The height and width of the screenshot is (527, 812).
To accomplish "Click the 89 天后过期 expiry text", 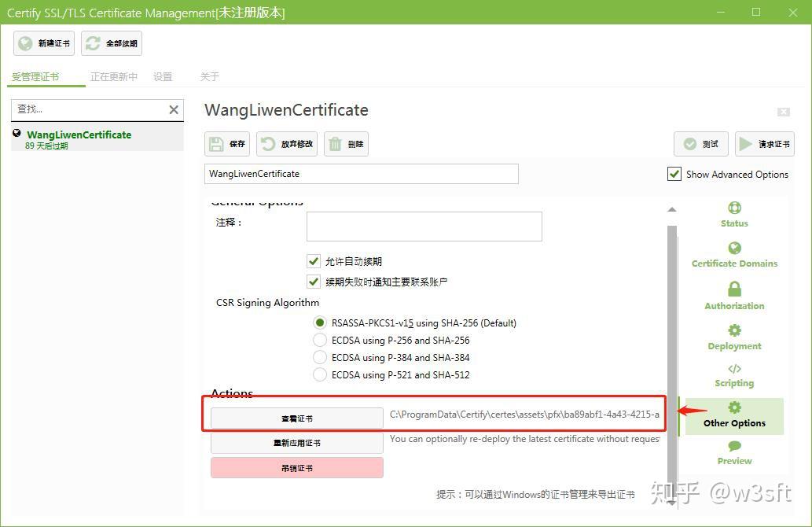I will point(46,146).
